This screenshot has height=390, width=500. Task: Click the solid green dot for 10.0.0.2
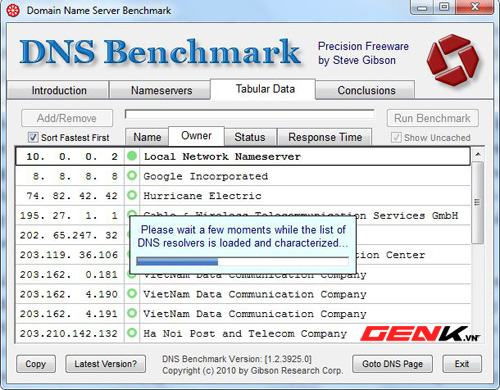coord(132,156)
